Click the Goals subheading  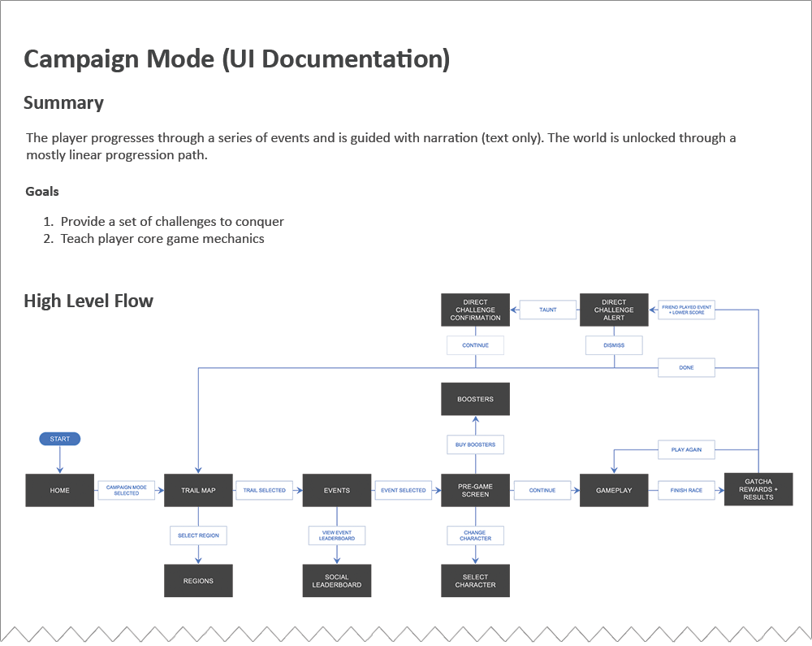pyautogui.click(x=42, y=192)
